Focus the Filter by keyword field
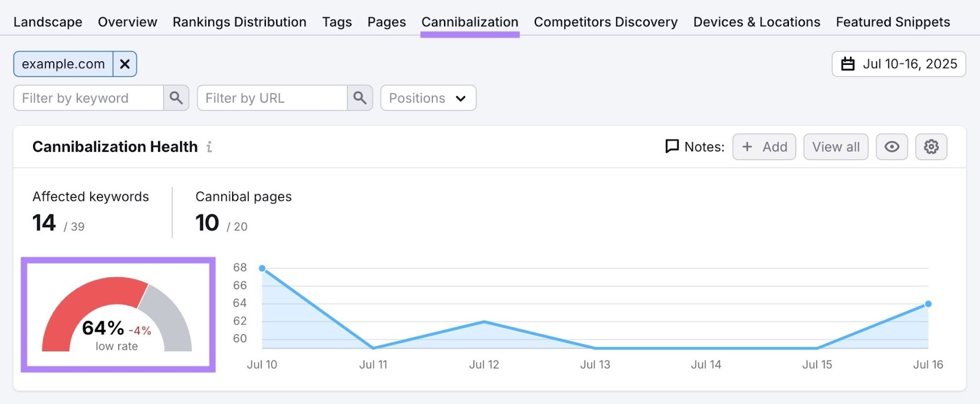 click(x=89, y=98)
